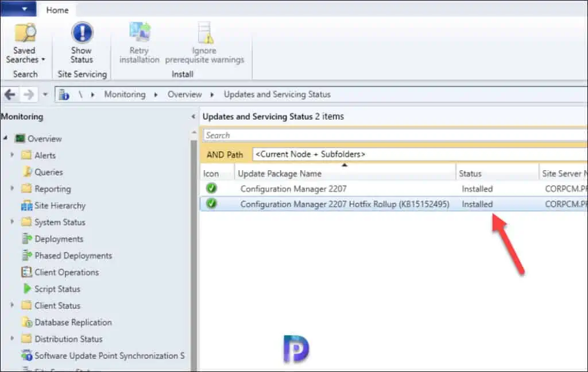
Task: Sort by Update Package Name column
Action: tap(345, 174)
